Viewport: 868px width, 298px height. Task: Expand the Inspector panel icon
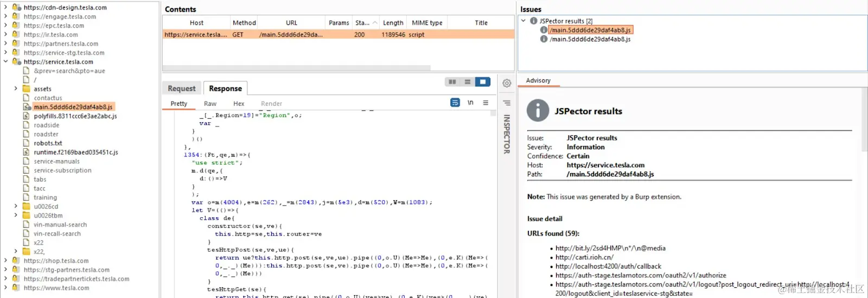pyautogui.click(x=507, y=103)
